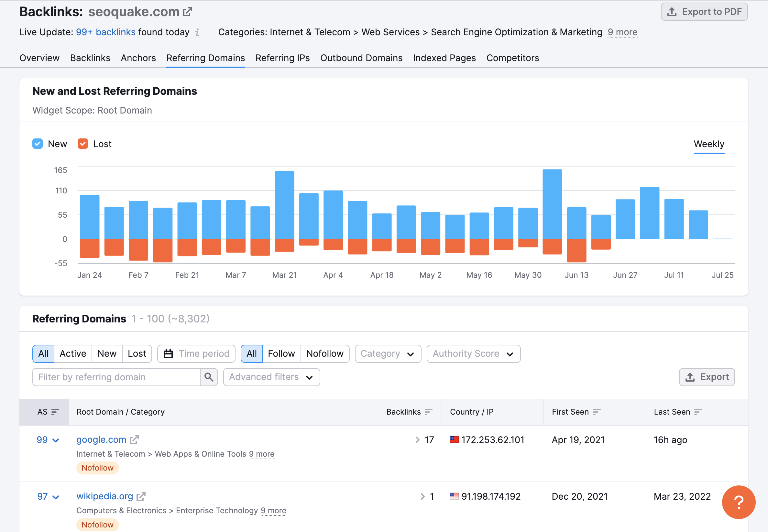The width and height of the screenshot is (768, 532).
Task: Select the Nofollow link filter
Action: tap(325, 354)
